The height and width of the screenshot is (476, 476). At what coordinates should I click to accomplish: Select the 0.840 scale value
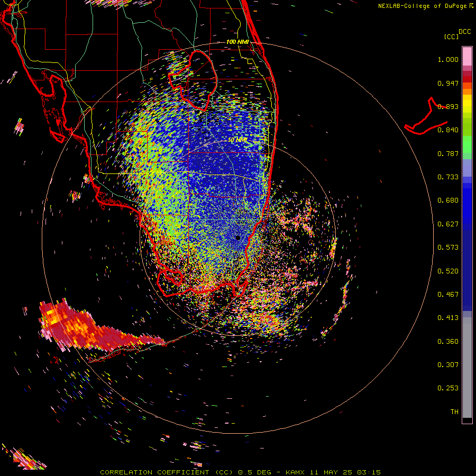point(448,130)
